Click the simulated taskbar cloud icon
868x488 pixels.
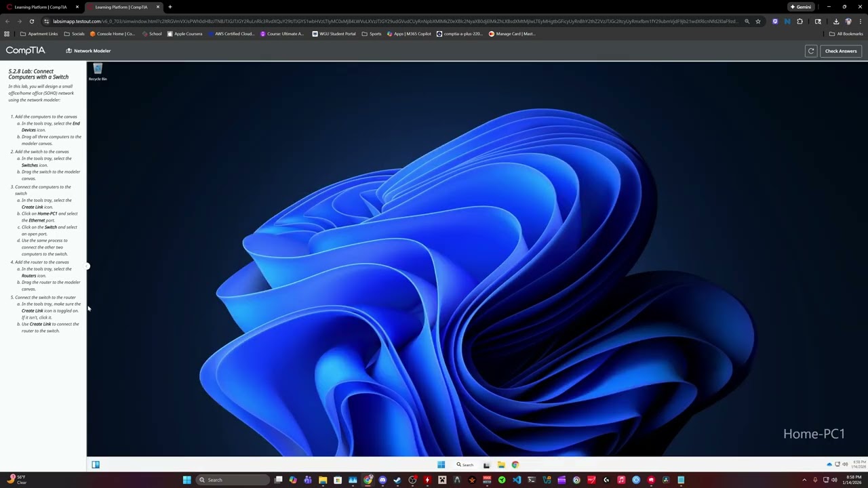[x=829, y=464]
